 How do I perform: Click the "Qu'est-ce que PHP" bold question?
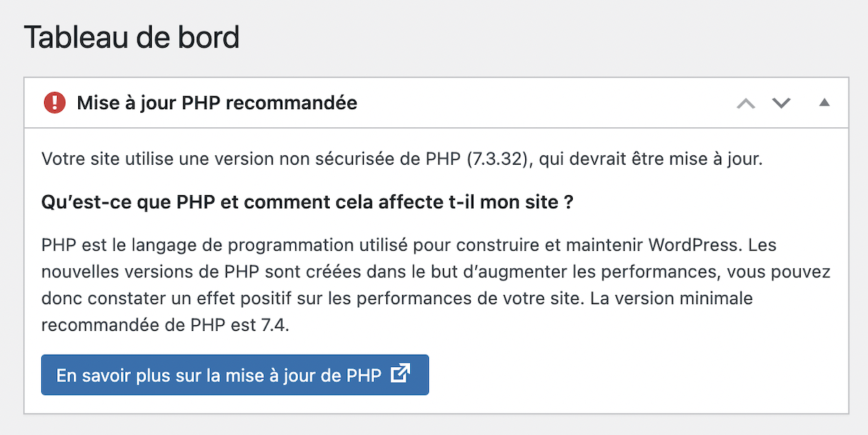tap(307, 202)
